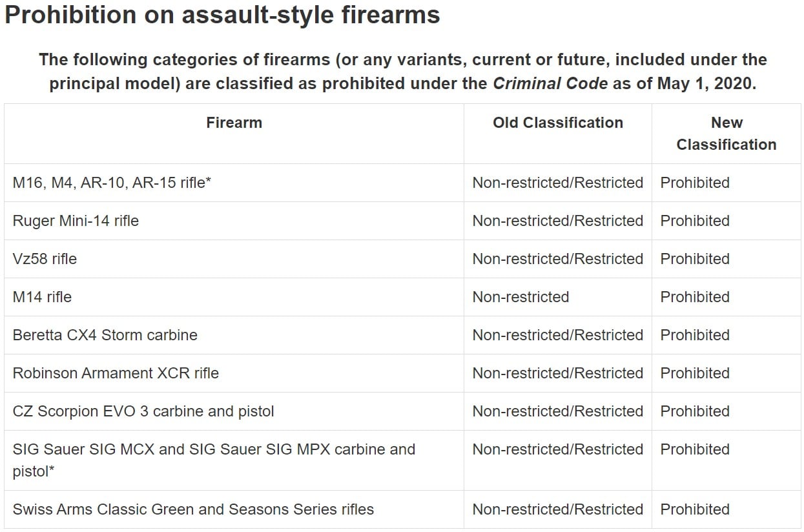The width and height of the screenshot is (804, 532).
Task: Click Robinson Armament XCR rifle text
Action: pos(116,373)
